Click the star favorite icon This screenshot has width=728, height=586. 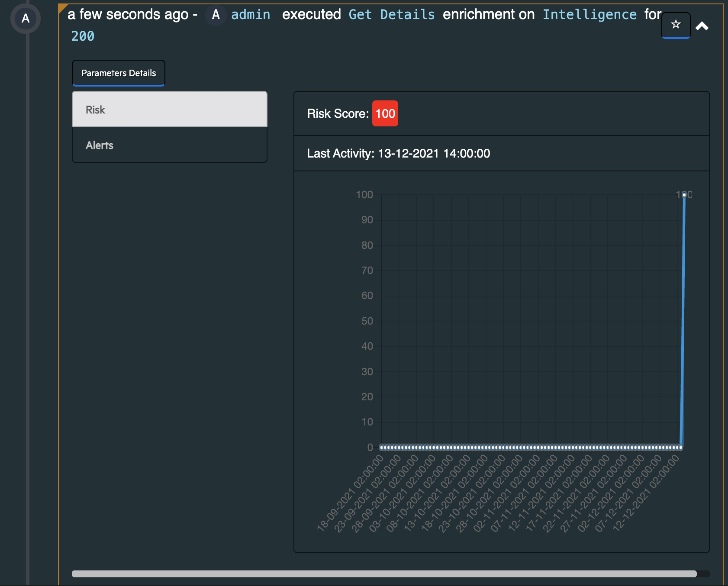coord(676,25)
